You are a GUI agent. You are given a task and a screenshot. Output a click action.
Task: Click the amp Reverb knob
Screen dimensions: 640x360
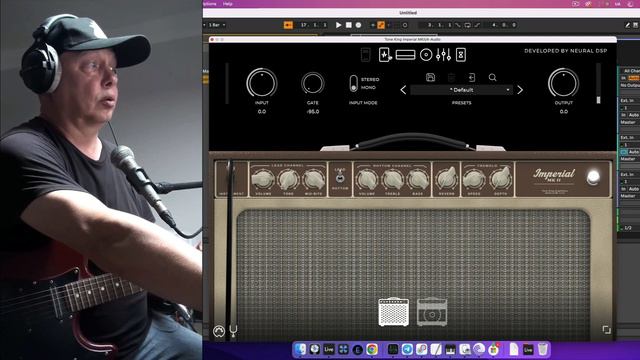click(x=447, y=179)
